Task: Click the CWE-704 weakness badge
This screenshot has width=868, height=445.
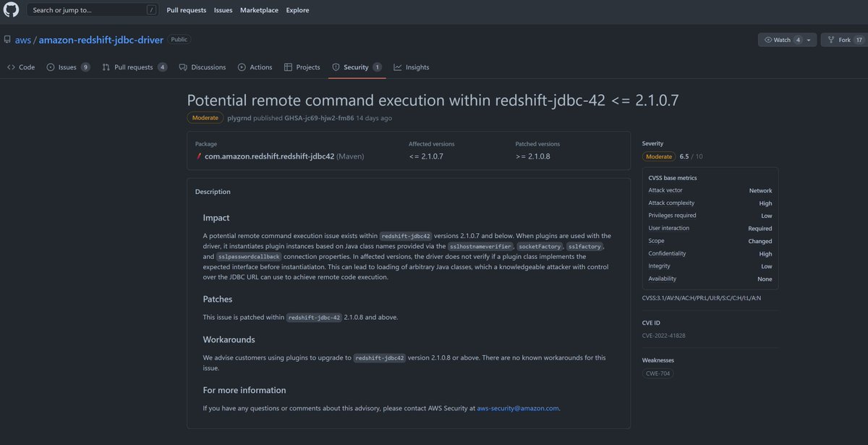Action: coord(658,373)
